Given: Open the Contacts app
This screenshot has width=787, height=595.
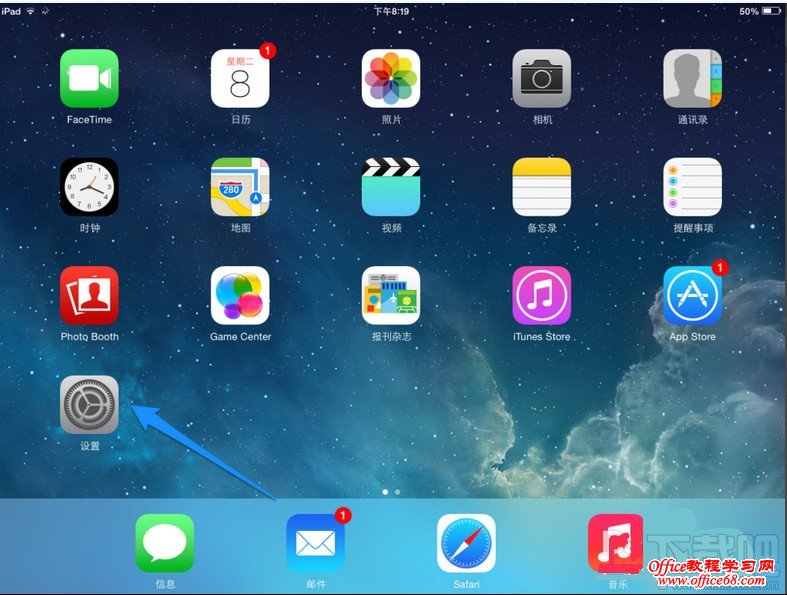Looking at the screenshot, I should (692, 79).
